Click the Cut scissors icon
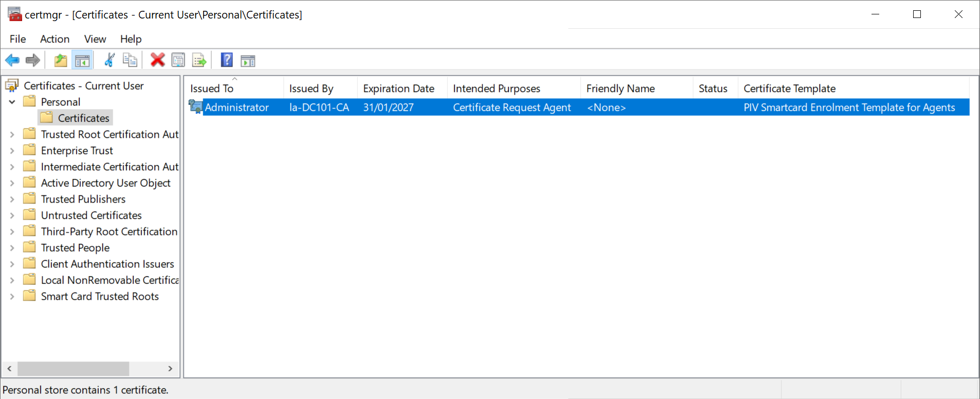The height and width of the screenshot is (399, 980). pos(110,61)
